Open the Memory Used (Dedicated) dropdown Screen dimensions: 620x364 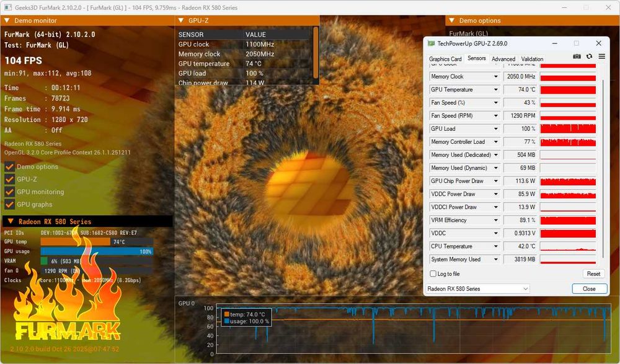tap(495, 154)
